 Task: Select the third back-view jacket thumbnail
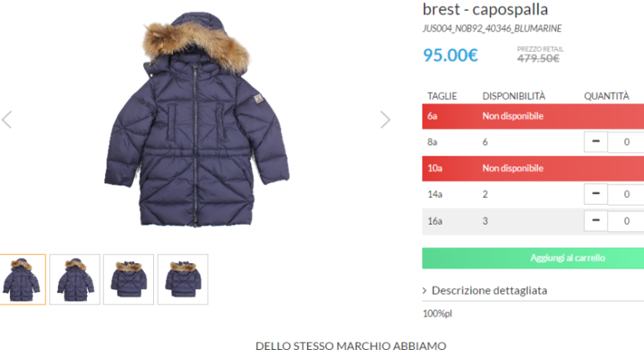click(129, 280)
